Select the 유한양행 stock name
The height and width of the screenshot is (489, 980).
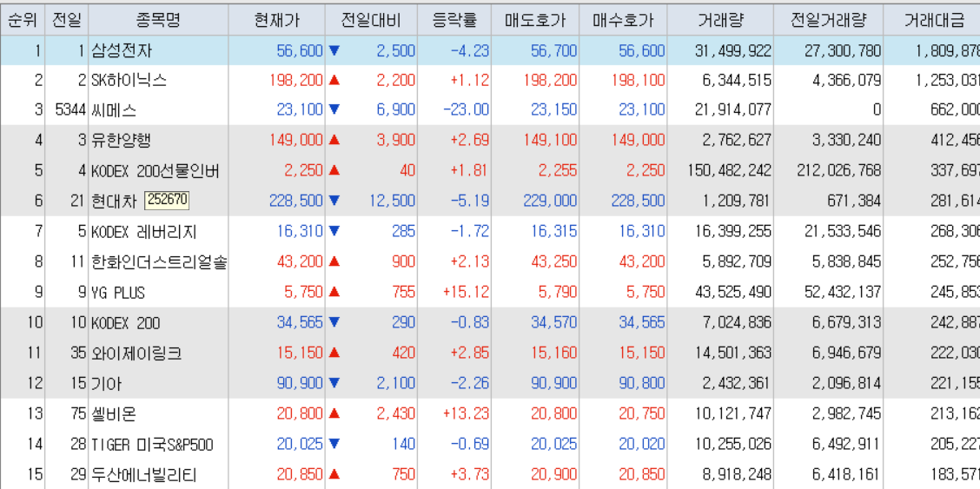pos(122,141)
